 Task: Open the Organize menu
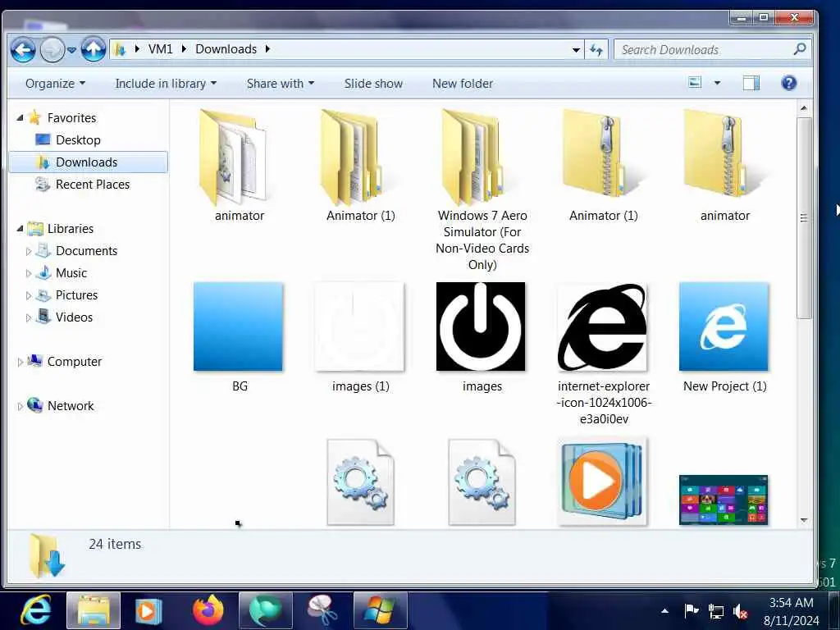[55, 84]
